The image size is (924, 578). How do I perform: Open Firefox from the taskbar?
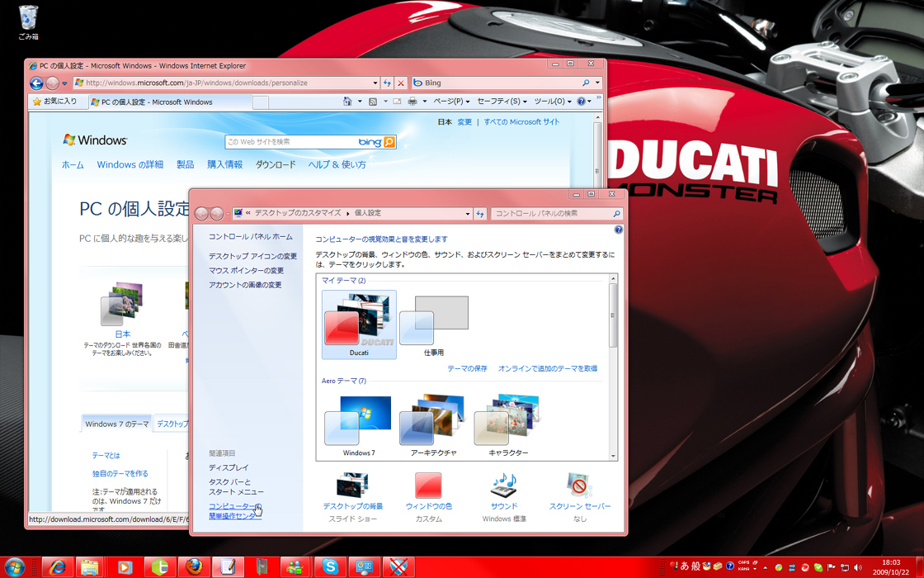coord(194,567)
